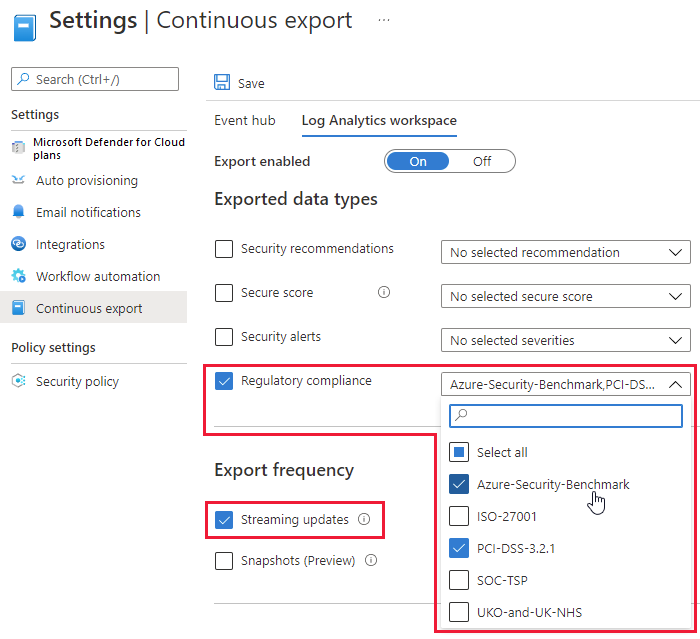Image resolution: width=700 pixels, height=639 pixels.
Task: Click the Email notifications bell icon
Action: click(18, 213)
